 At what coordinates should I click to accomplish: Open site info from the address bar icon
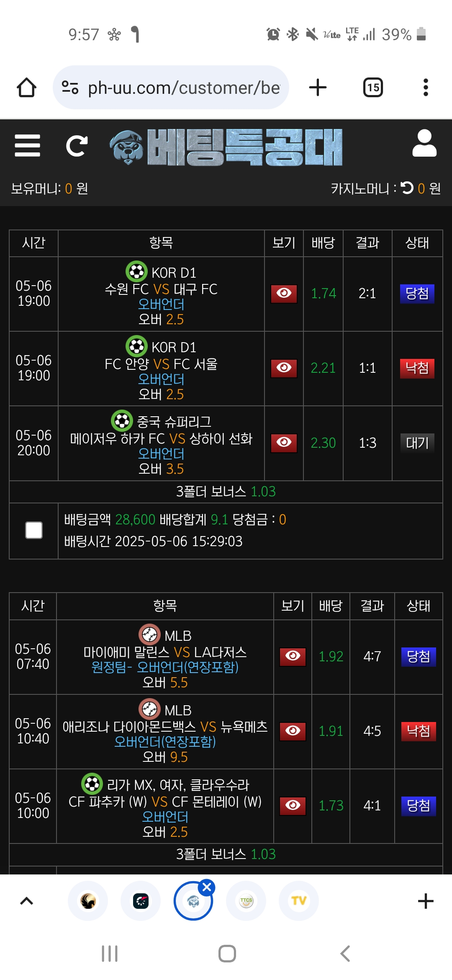point(70,88)
